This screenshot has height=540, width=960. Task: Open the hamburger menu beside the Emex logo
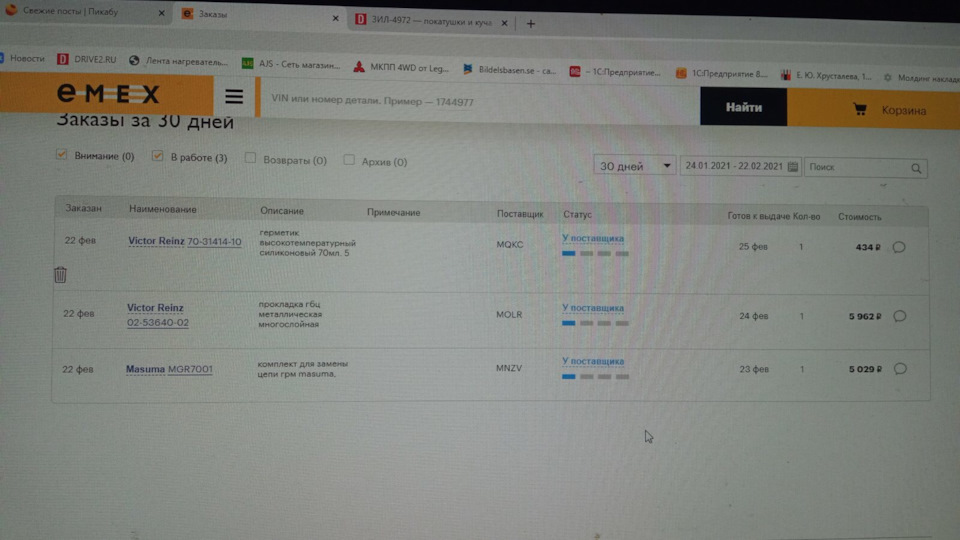(233, 96)
